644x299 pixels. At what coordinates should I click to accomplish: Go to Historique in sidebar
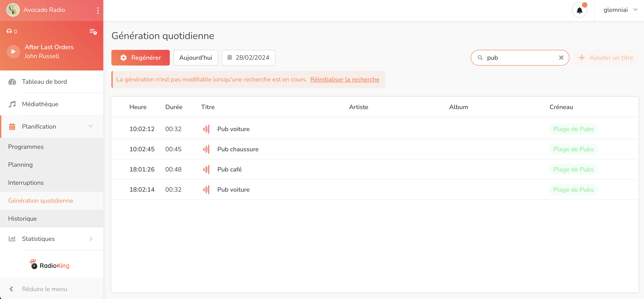tap(22, 218)
